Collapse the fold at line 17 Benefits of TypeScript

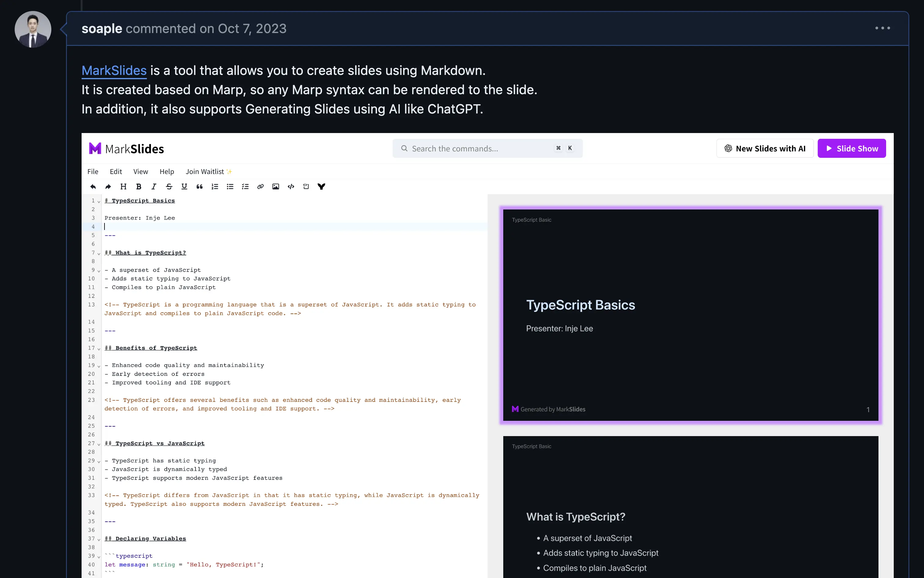[99, 349]
